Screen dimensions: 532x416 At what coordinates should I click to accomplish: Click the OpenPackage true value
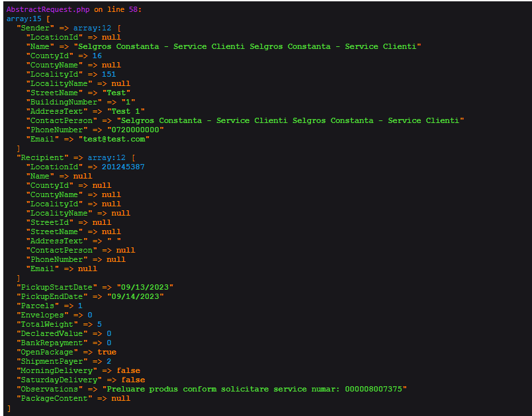[107, 352]
